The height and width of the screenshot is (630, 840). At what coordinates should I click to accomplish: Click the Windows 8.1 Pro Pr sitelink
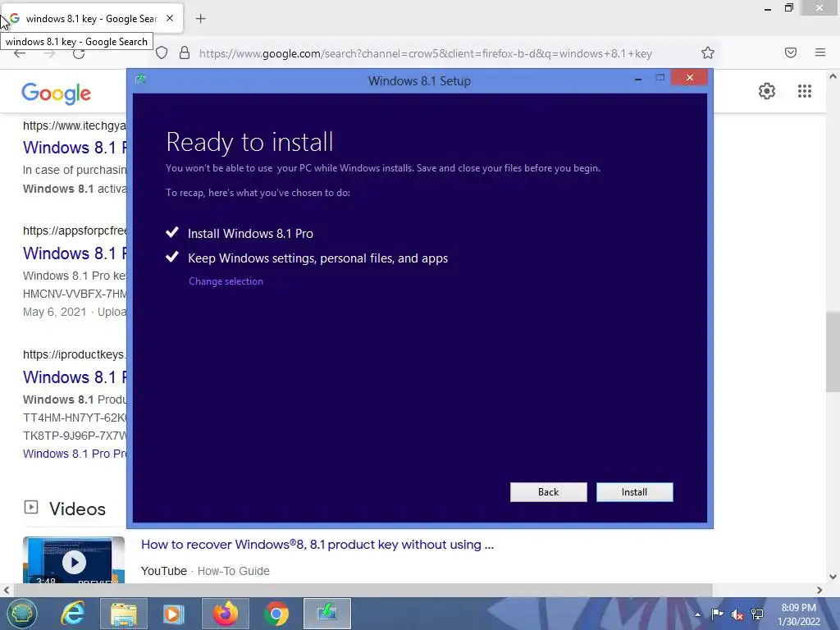click(x=75, y=454)
